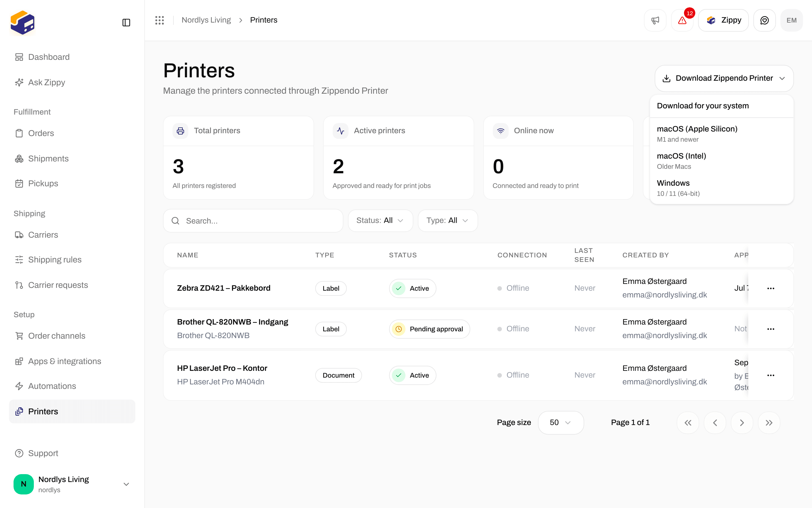Screen dimensions: 812x508
Task: Click the printer search field
Action: click(x=253, y=221)
